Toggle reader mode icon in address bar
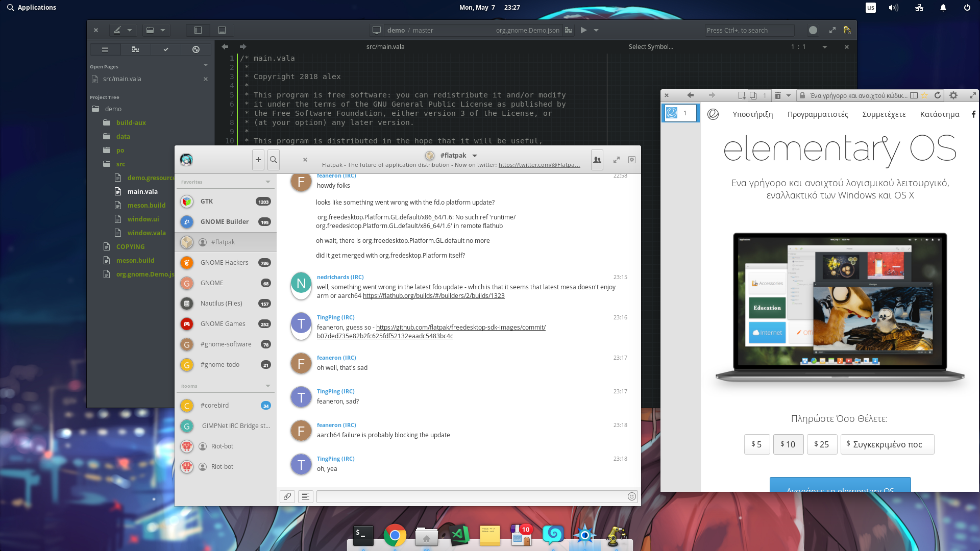This screenshot has height=551, width=980. [914, 95]
